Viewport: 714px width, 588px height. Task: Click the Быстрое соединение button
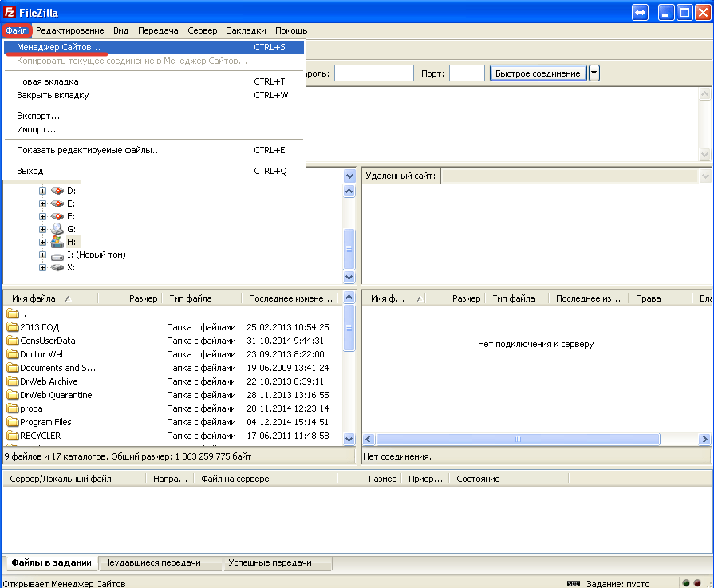pos(538,73)
